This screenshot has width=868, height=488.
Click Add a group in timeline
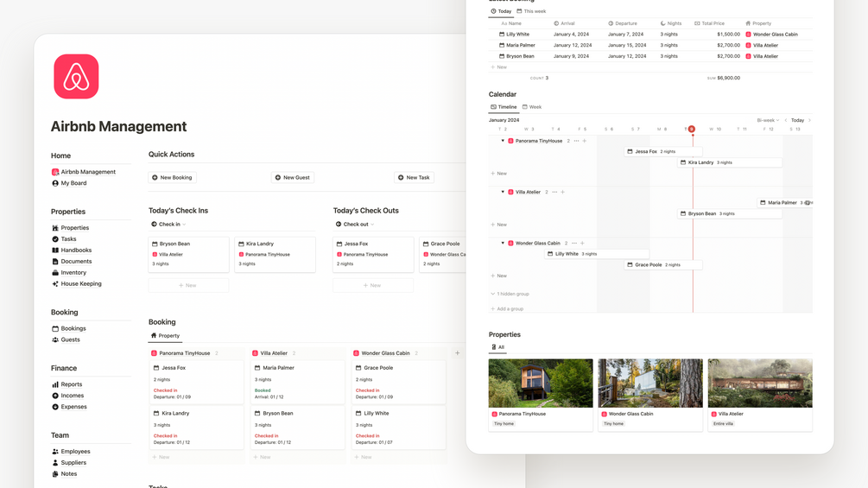click(x=506, y=308)
